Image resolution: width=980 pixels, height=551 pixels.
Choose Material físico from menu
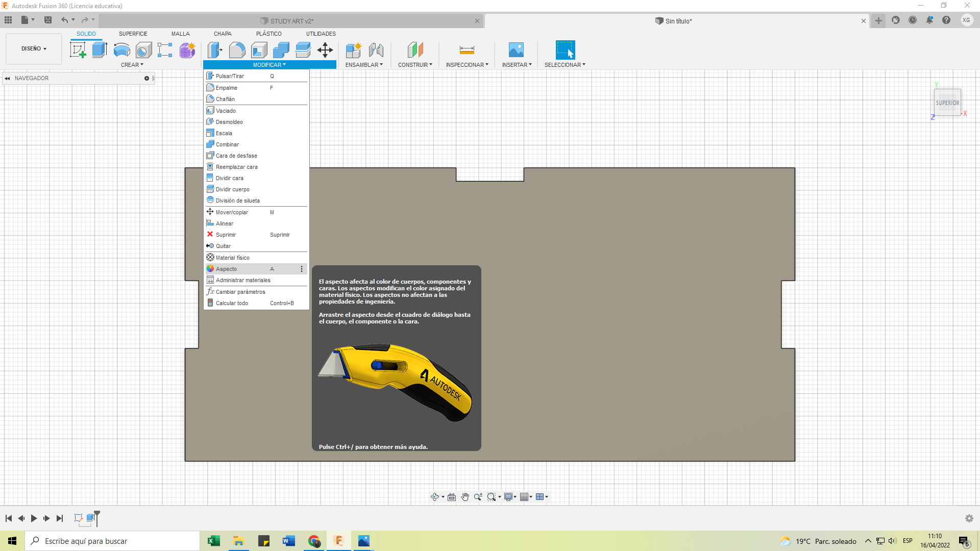point(256,258)
